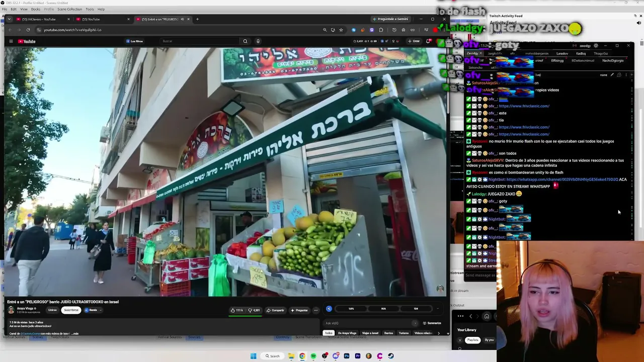This screenshot has width=644, height=362.
Task: Open the OBS File menu
Action: tap(5, 9)
